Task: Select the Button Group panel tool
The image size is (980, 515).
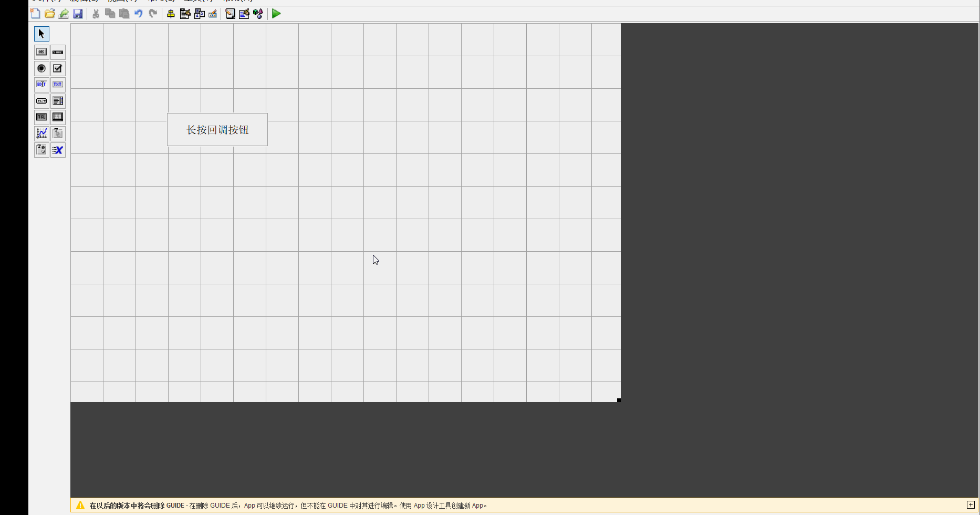Action: click(41, 150)
